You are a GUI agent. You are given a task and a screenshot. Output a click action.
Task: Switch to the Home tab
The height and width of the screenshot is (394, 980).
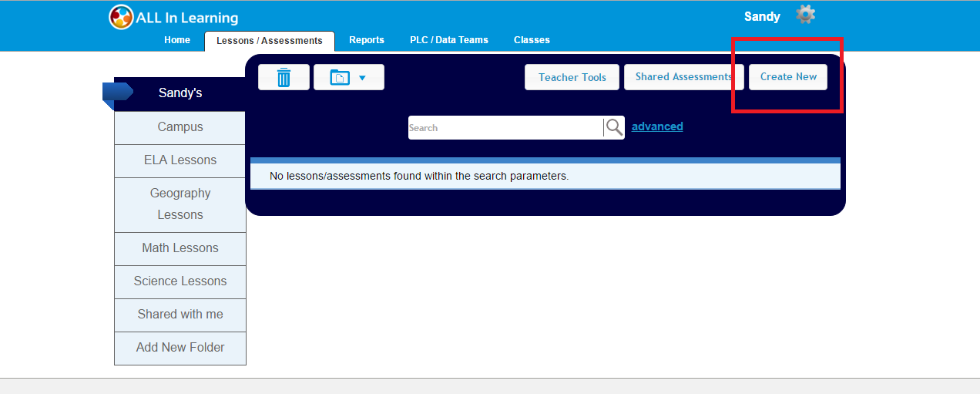pos(177,40)
